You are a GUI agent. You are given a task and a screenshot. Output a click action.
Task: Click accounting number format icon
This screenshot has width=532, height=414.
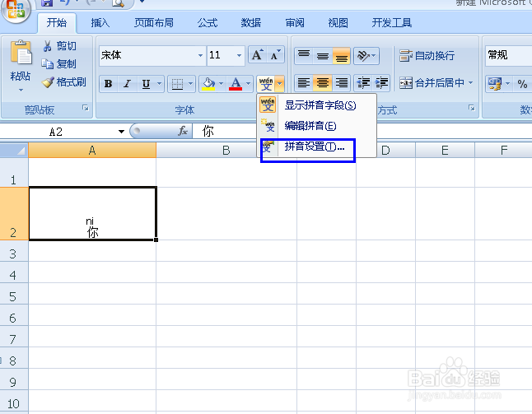click(495, 83)
